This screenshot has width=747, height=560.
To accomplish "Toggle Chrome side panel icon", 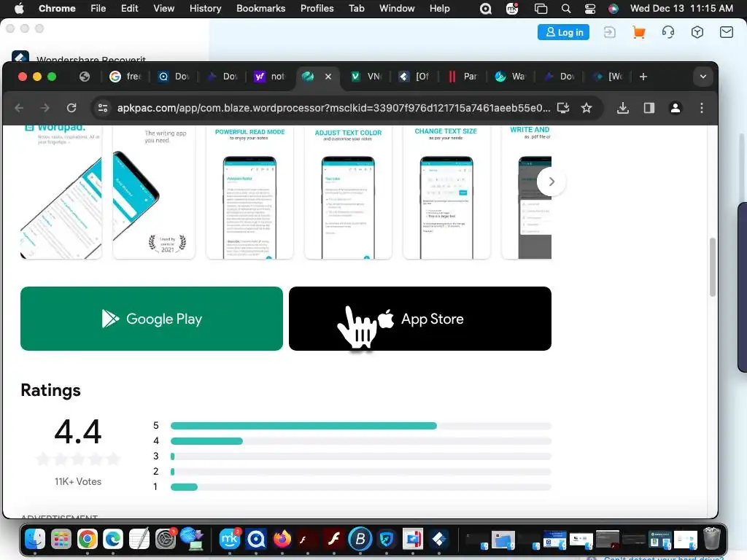I will (x=649, y=108).
